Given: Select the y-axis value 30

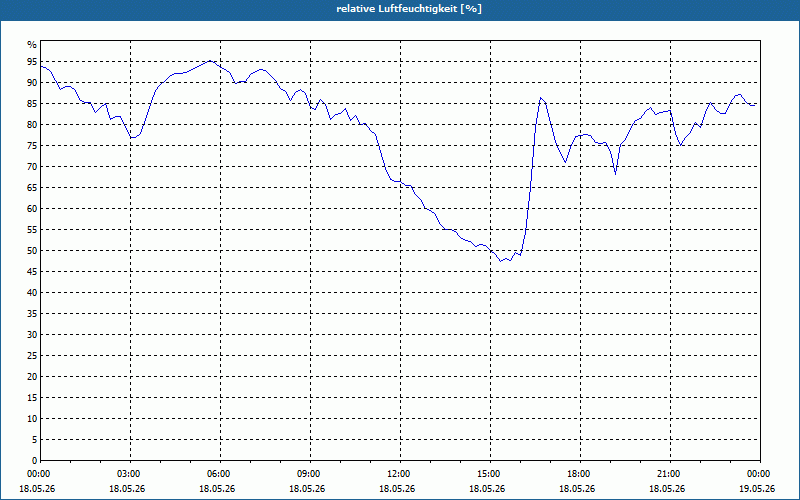Looking at the screenshot, I should point(32,335).
